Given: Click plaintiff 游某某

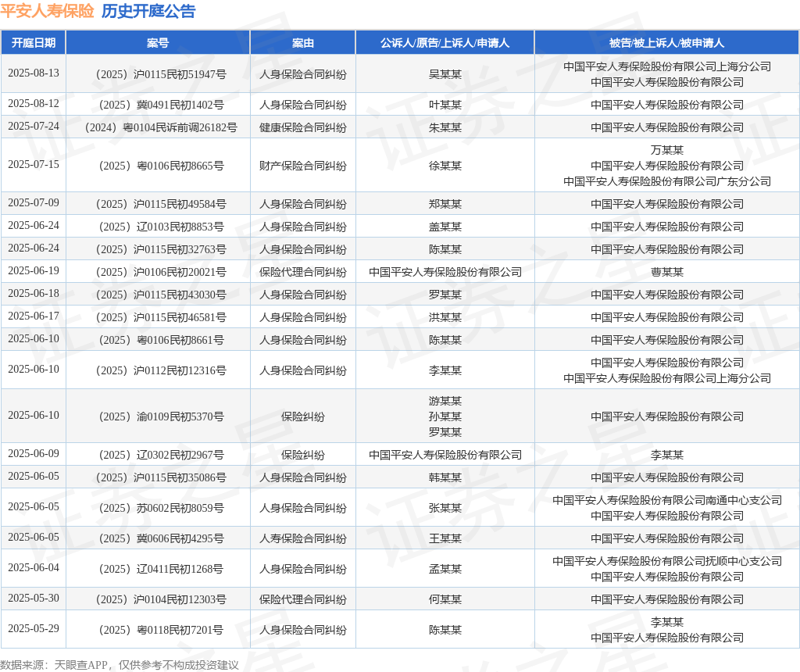Looking at the screenshot, I should (445, 401).
